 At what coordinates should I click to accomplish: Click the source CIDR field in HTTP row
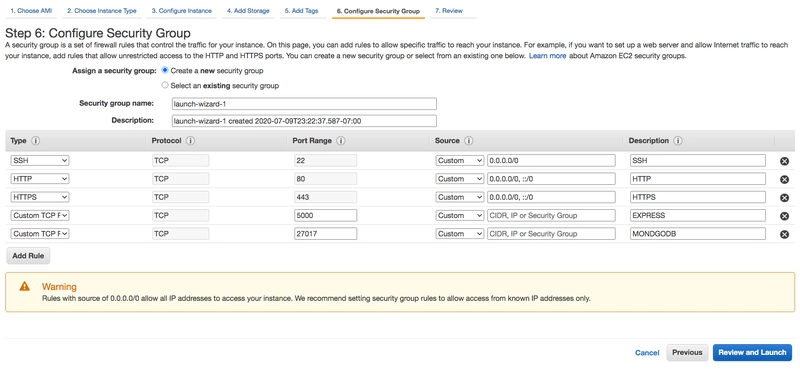(x=551, y=179)
